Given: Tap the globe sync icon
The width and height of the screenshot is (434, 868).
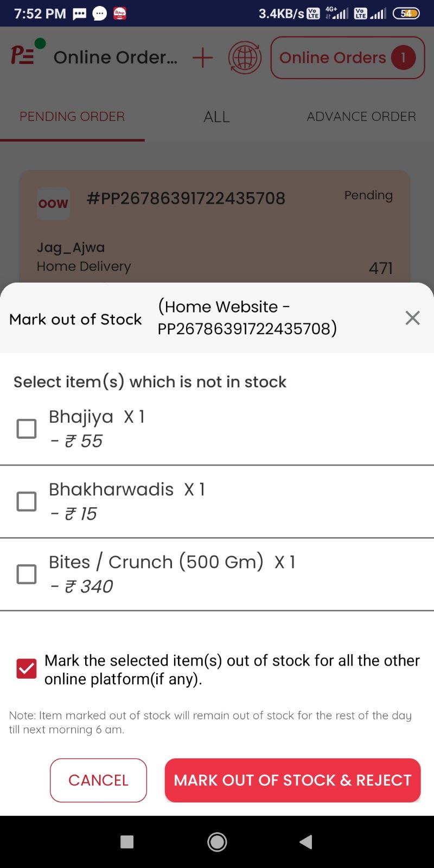Looking at the screenshot, I should click(245, 58).
